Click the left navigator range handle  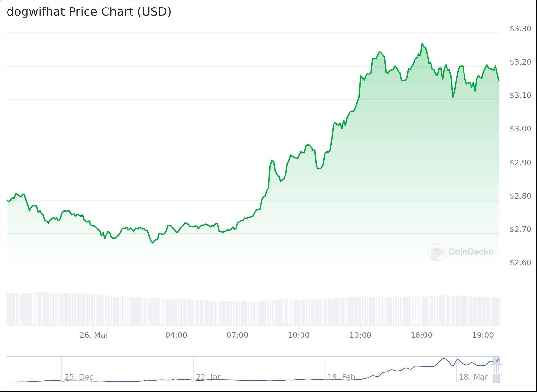coord(494,369)
